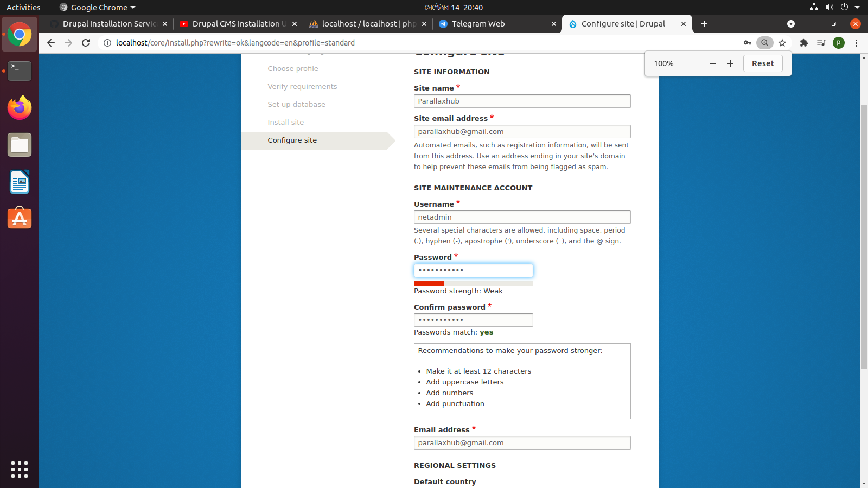
Task: Open the Show Applications grid
Action: 20,470
